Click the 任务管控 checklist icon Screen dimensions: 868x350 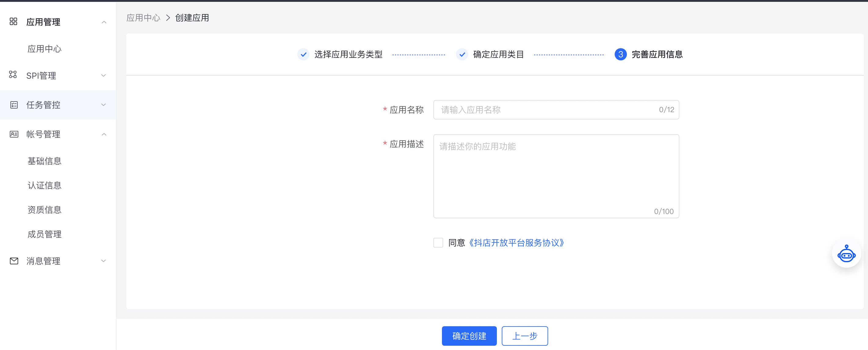point(14,105)
